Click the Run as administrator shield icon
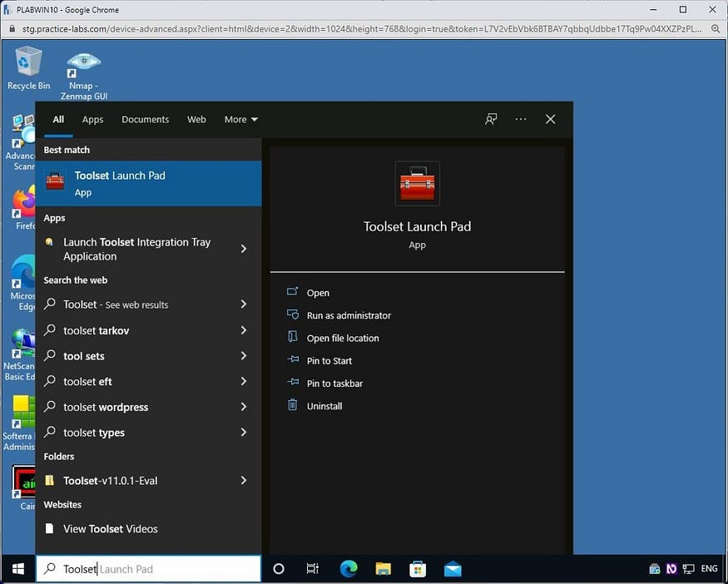Image resolution: width=728 pixels, height=584 pixels. [x=293, y=314]
